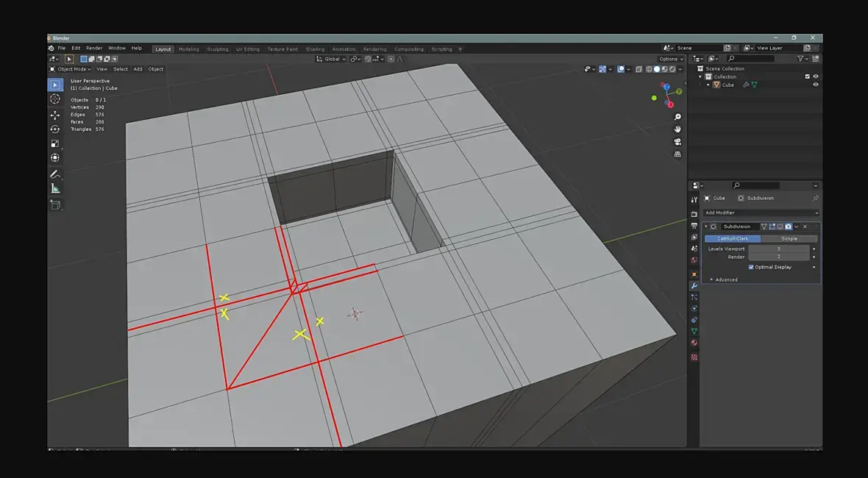The height and width of the screenshot is (478, 868).
Task: Toggle Subdivision modifier render camera icon
Action: tap(789, 226)
